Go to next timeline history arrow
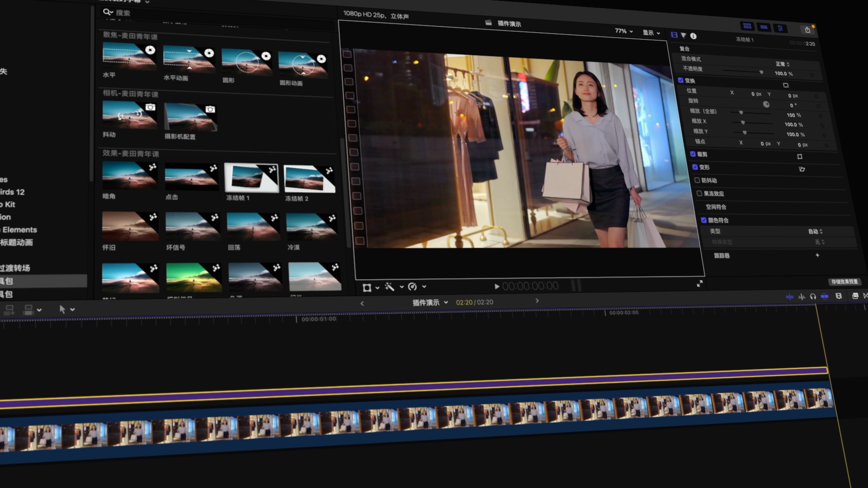868x488 pixels. coord(537,300)
